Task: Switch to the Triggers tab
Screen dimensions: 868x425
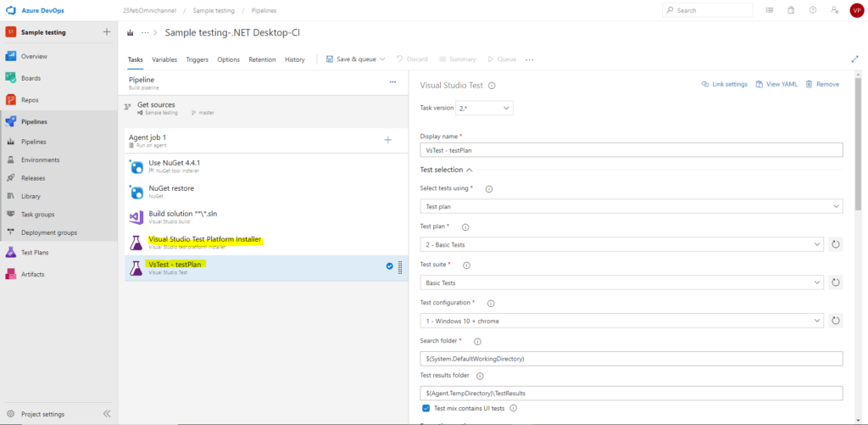Action: [197, 59]
